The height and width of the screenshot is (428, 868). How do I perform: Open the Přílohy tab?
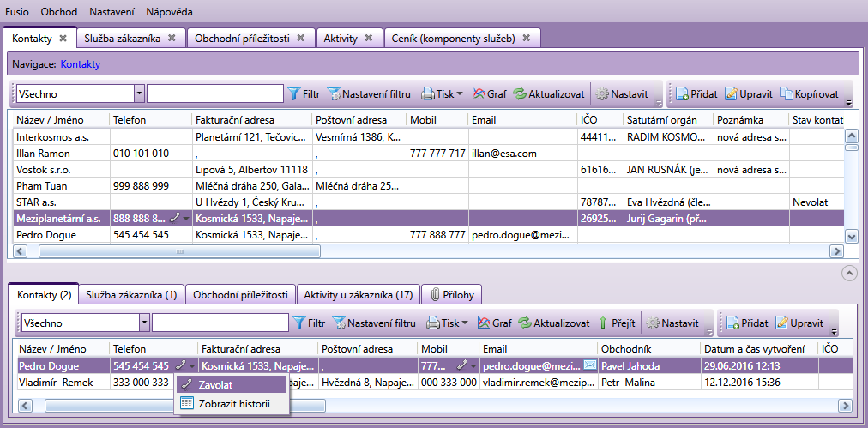[x=452, y=295]
